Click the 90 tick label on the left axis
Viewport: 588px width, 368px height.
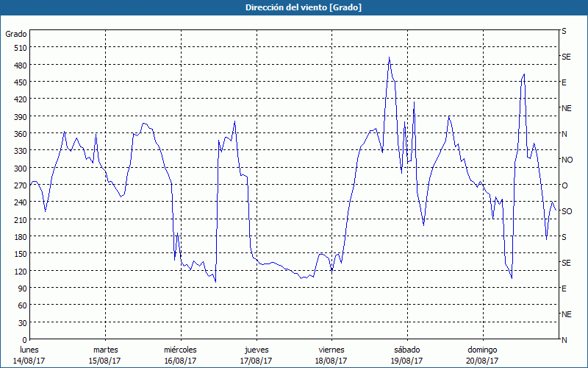[x=21, y=289]
